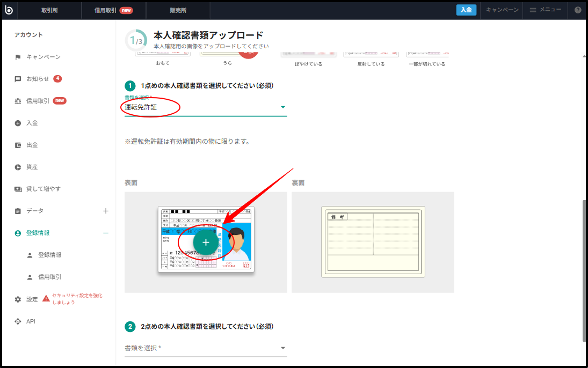Click the 信用取引 scales icon in sidebar
This screenshot has width=588, height=368.
(x=18, y=101)
